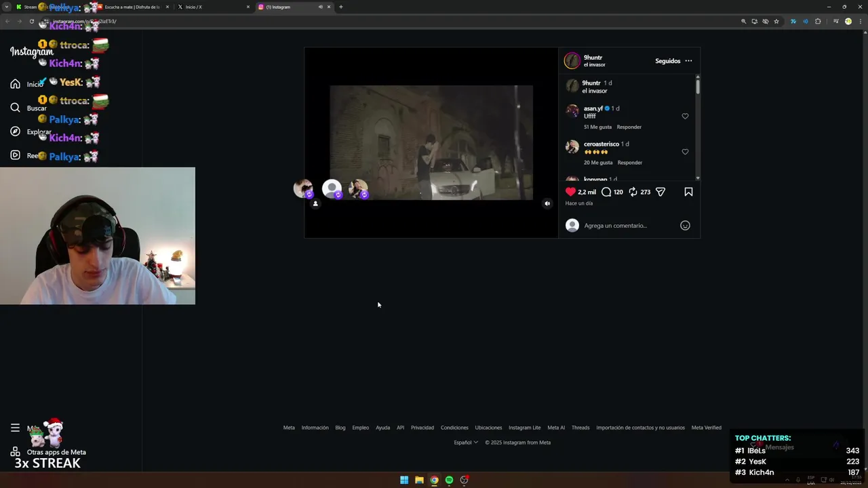868x488 pixels.
Task: Open asan.yf's profile from the comment
Action: (x=593, y=108)
